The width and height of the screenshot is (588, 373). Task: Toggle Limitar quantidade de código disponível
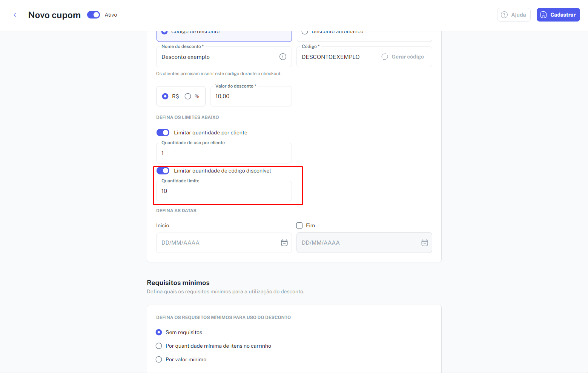163,171
